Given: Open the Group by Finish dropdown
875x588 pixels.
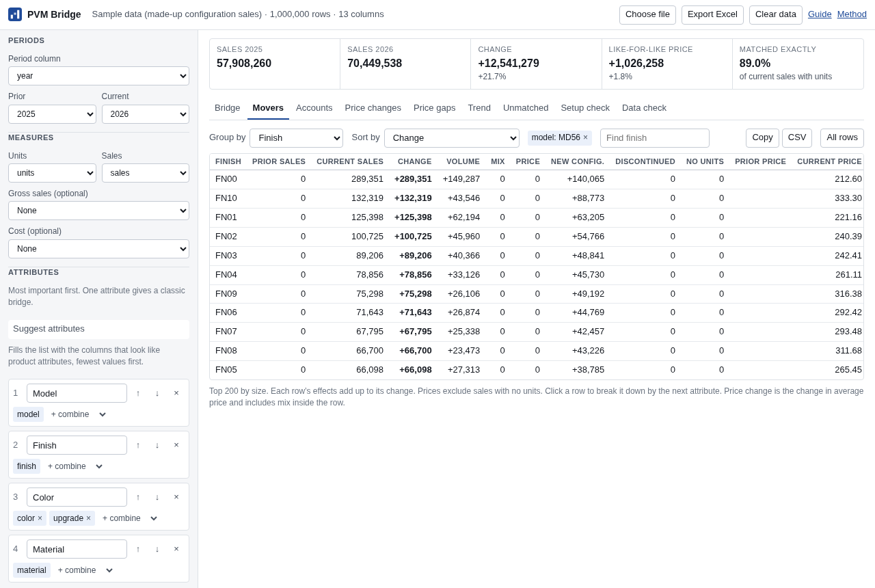Looking at the screenshot, I should (296, 138).
